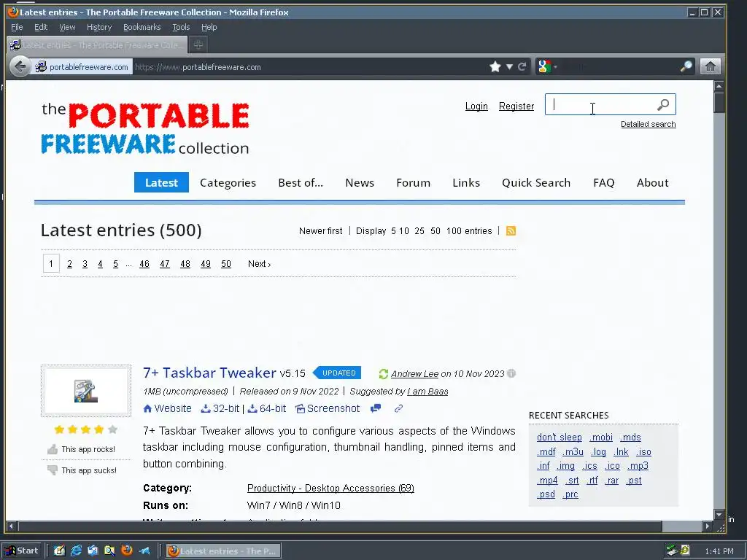
Task: Vote thumbs up: This app rocks!
Action: click(x=82, y=449)
